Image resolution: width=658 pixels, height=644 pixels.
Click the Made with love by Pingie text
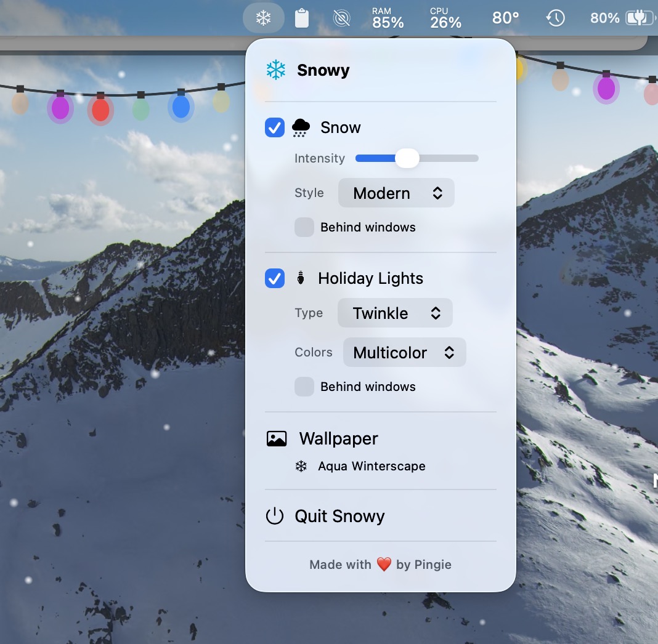pyautogui.click(x=380, y=565)
